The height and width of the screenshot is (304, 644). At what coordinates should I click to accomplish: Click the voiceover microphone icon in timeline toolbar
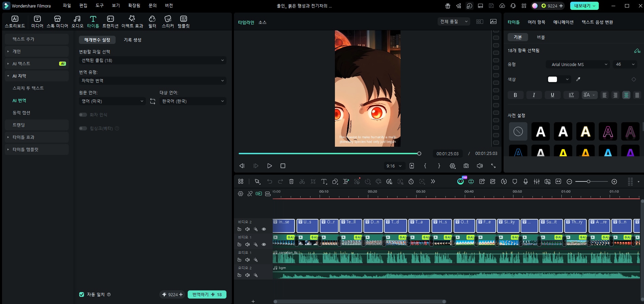pyautogui.click(x=526, y=181)
